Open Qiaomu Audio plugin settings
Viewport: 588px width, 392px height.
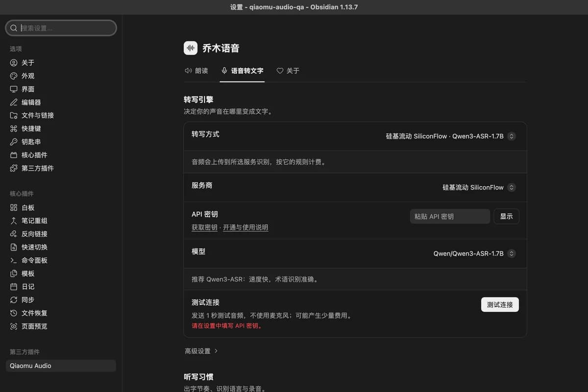tap(61, 366)
